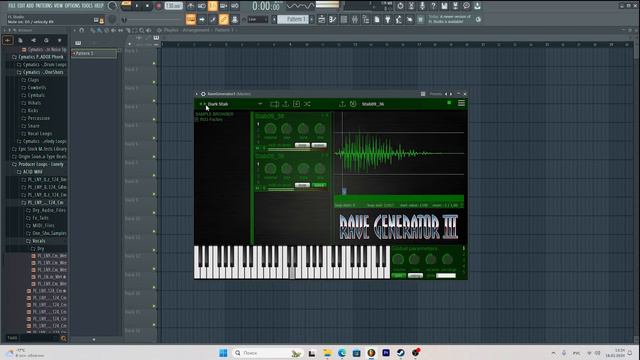
Task: Open the Cowbells folder in browser
Action: (x=34, y=88)
